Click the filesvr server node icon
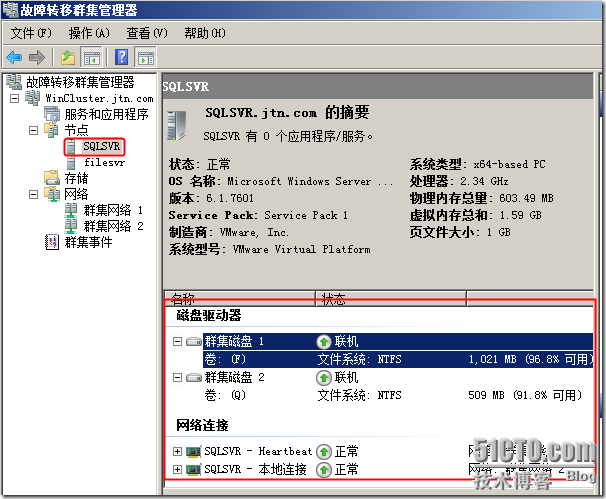The height and width of the screenshot is (499, 606). [71, 163]
